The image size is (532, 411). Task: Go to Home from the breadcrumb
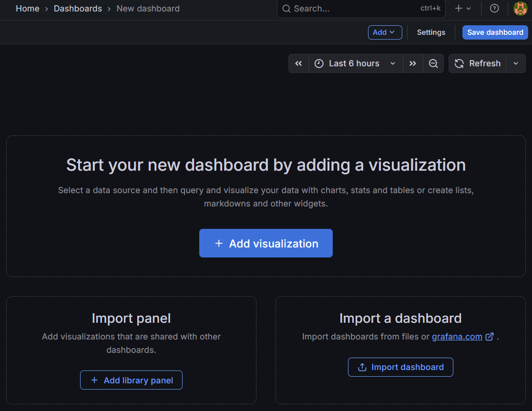click(x=27, y=9)
